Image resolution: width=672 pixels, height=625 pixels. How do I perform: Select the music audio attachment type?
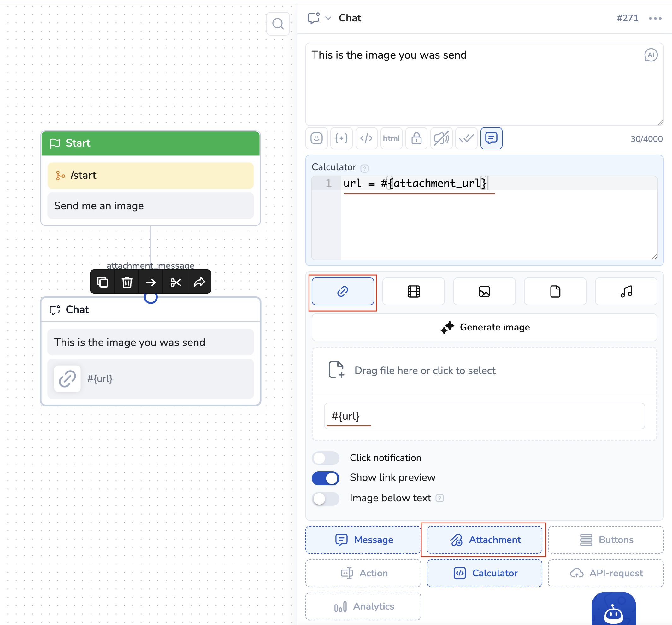pyautogui.click(x=626, y=291)
